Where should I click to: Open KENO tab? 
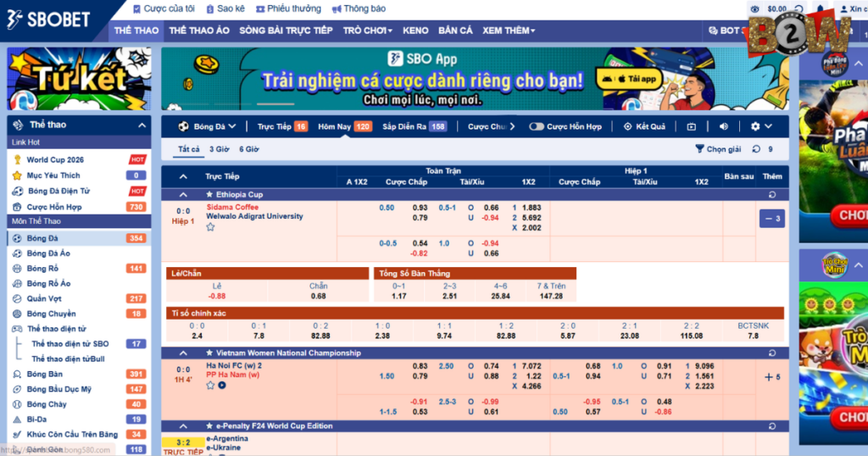pos(415,31)
